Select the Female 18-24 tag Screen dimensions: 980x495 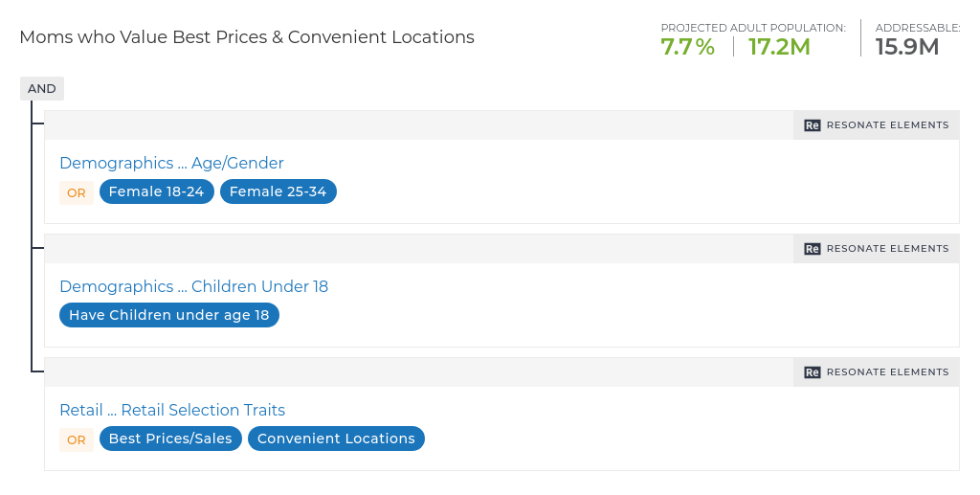click(156, 191)
